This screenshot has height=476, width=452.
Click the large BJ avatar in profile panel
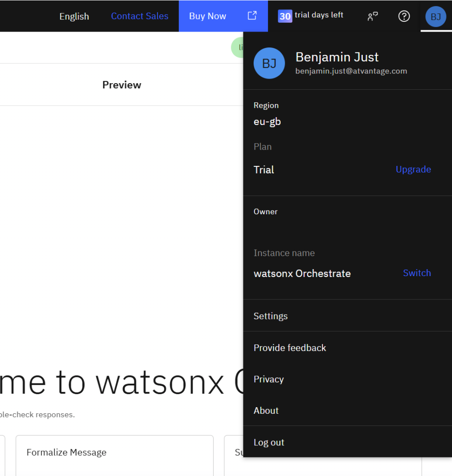pos(269,63)
